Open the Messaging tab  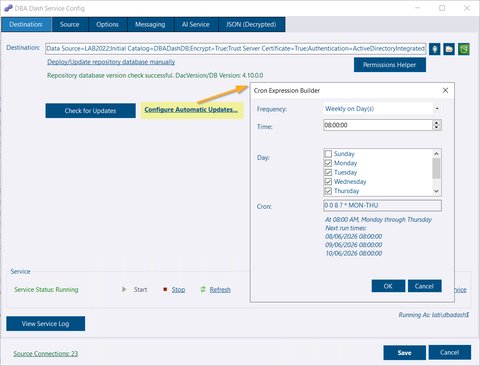[150, 24]
